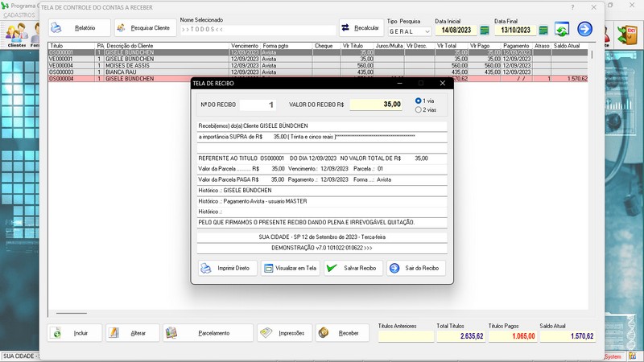The height and width of the screenshot is (362, 644).
Task: Click the Relatório button
Action: pos(79,28)
